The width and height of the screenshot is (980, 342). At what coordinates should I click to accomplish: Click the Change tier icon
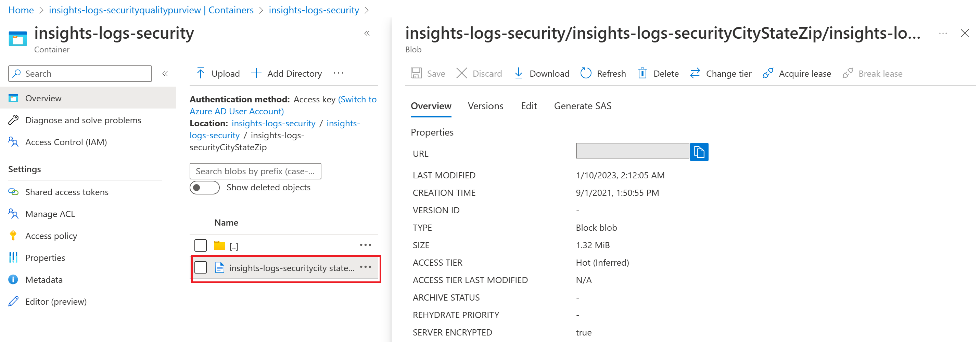(x=695, y=73)
